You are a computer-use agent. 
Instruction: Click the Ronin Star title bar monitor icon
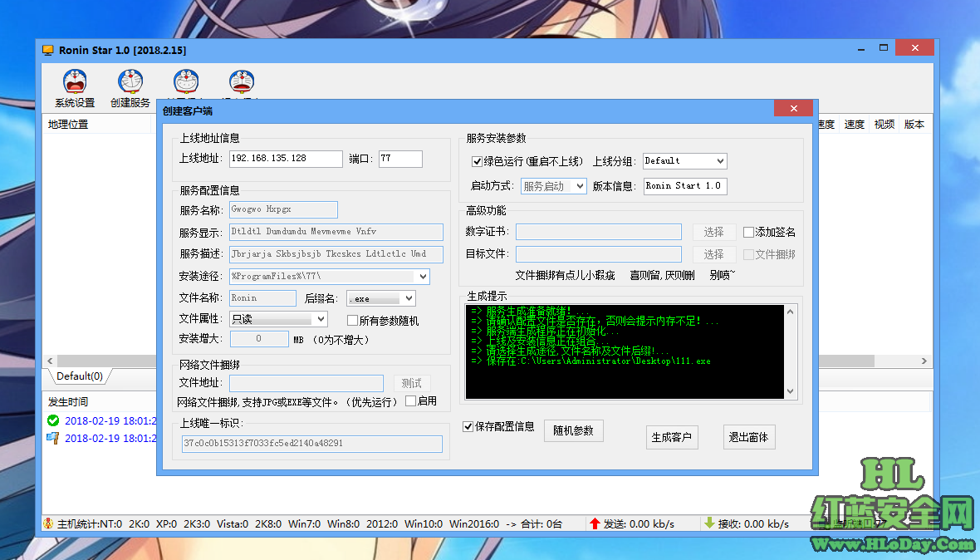pos(48,50)
